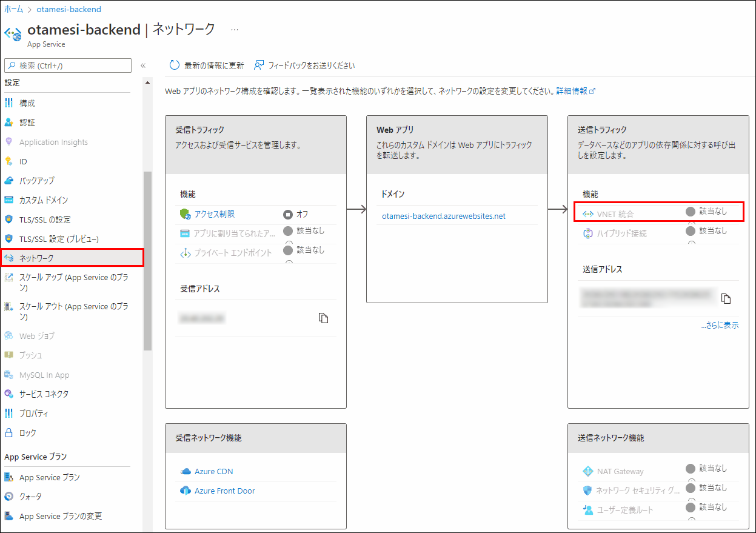Click NAT Gateway item
This screenshot has height=533, width=756.
[620, 471]
